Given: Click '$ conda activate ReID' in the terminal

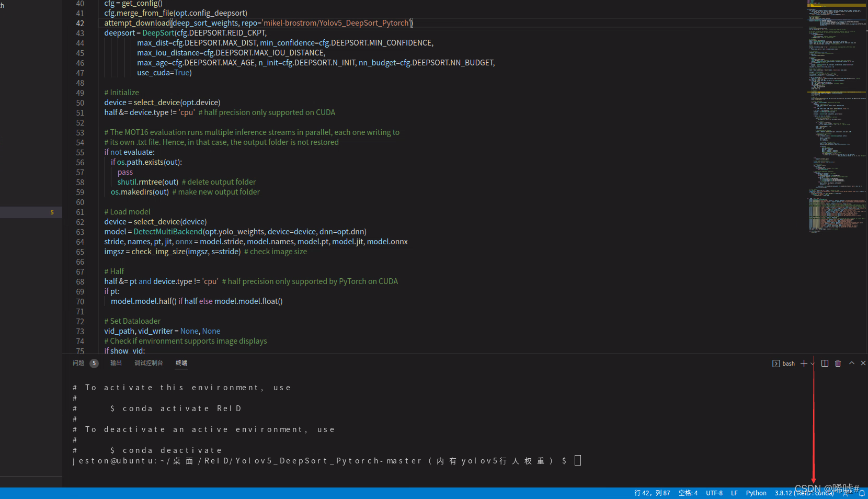Looking at the screenshot, I should click(176, 409).
